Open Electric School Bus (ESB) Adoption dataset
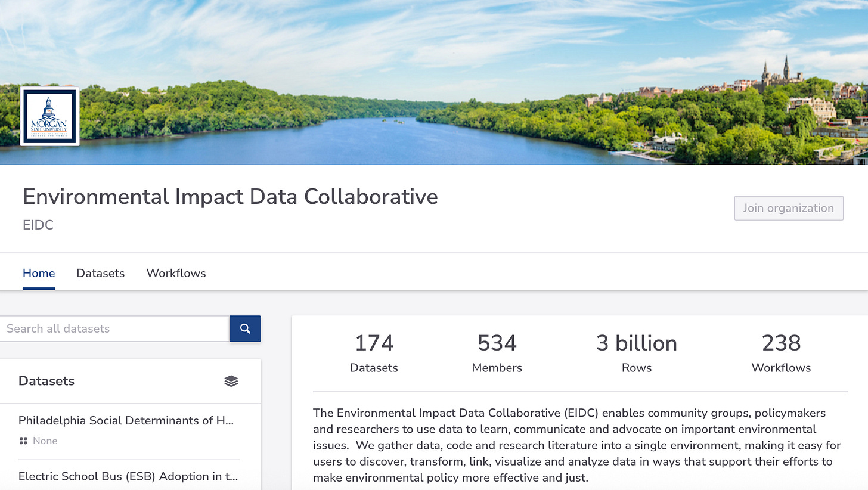 pos(128,476)
